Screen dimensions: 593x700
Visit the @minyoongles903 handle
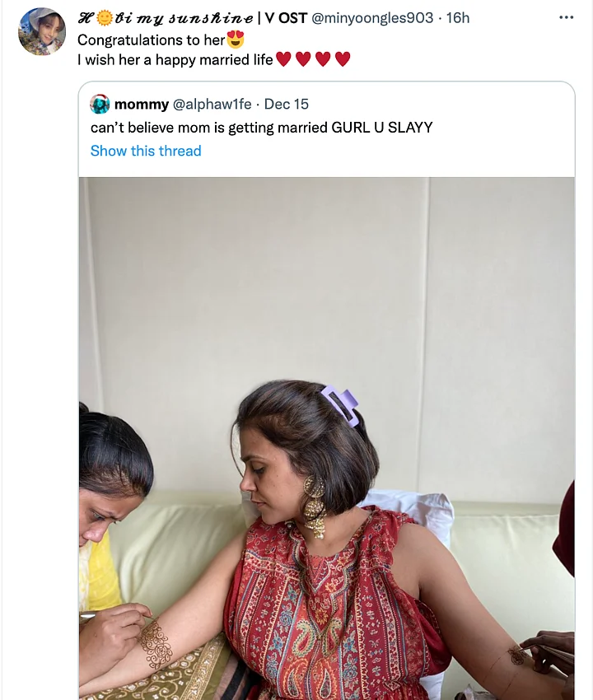(372, 18)
